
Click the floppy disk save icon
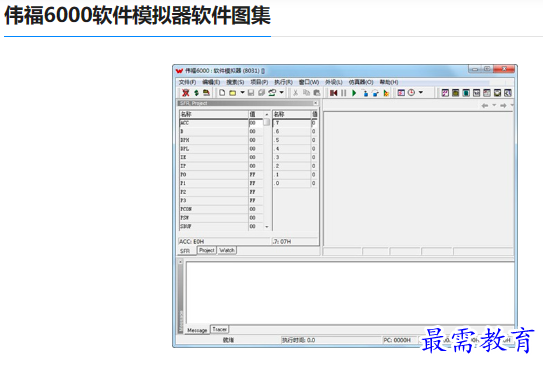pos(251,93)
